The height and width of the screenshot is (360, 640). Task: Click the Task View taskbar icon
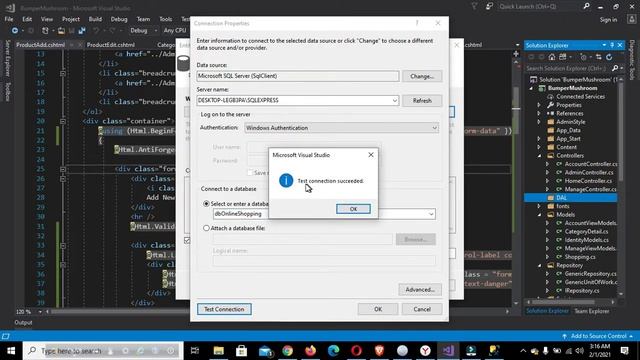tap(195, 351)
